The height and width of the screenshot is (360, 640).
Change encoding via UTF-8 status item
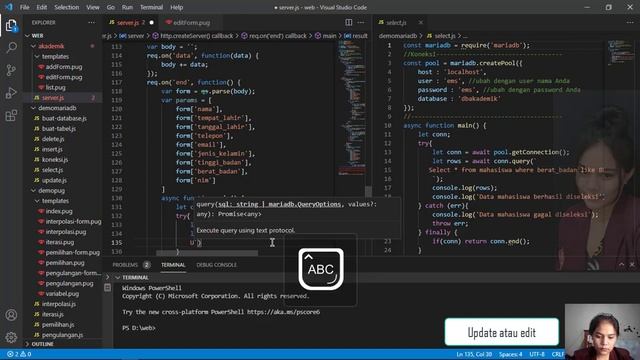coord(537,354)
